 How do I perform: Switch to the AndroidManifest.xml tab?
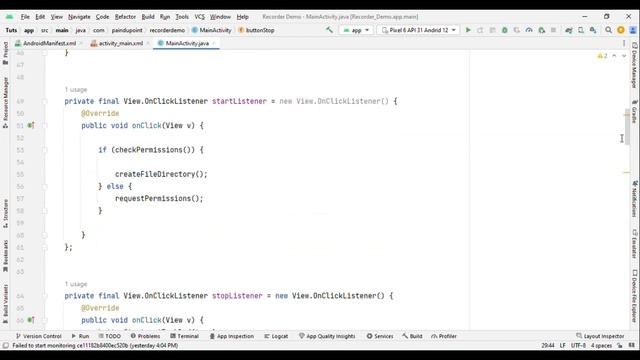(x=49, y=43)
